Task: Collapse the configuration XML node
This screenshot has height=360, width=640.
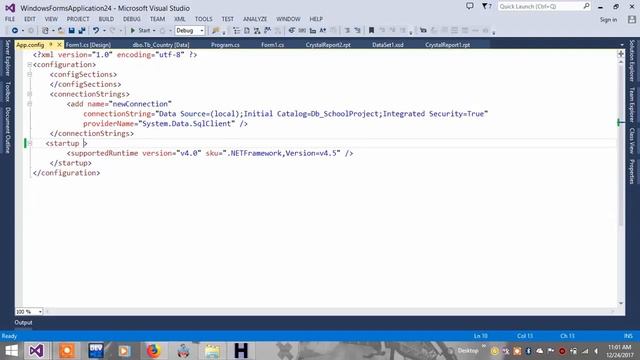Action: coord(29,64)
